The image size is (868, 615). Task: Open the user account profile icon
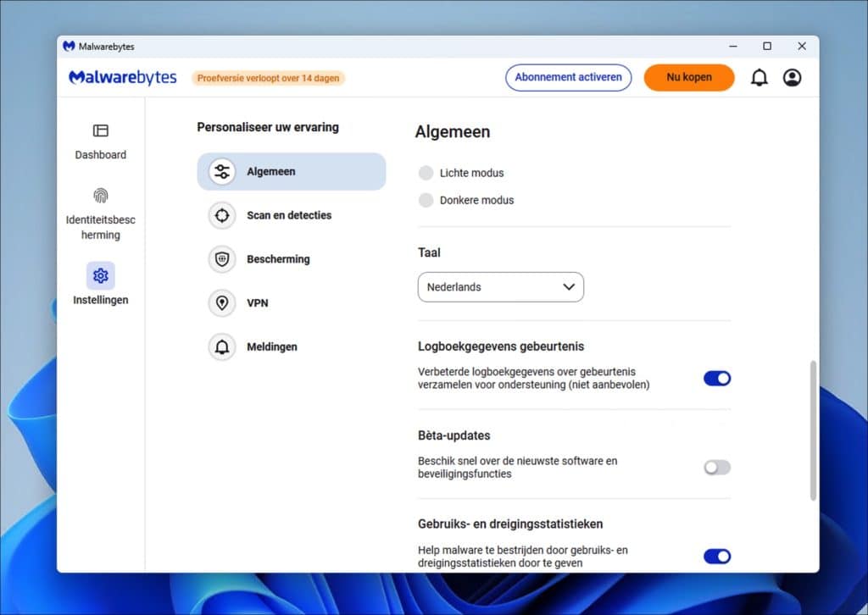(x=793, y=77)
